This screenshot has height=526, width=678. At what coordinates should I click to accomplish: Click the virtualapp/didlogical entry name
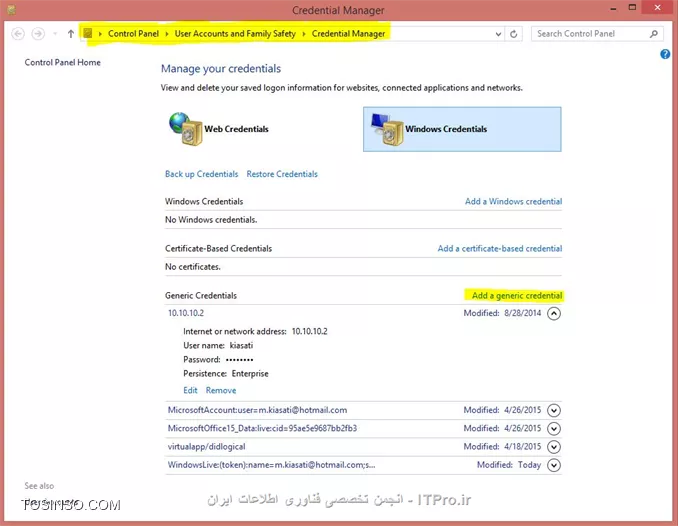207,446
